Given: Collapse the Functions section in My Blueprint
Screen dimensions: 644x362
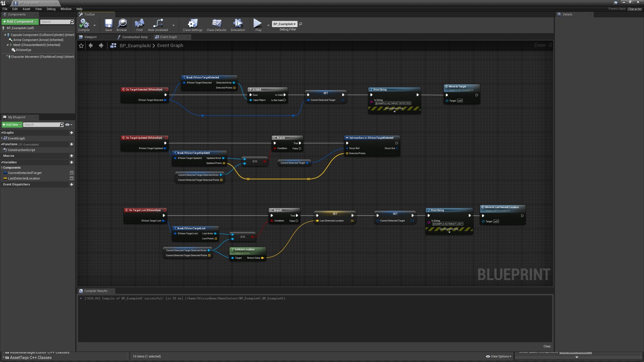Looking at the screenshot, I should coord(2,144).
